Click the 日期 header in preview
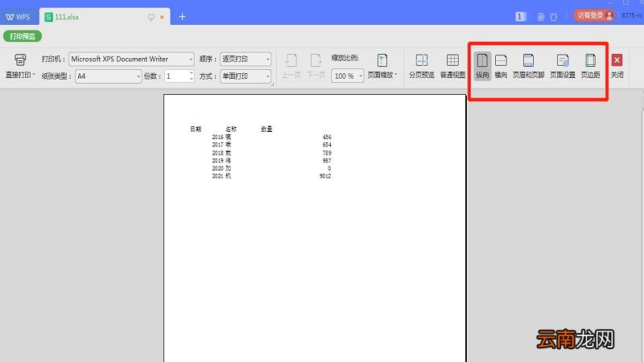Image resolution: width=644 pixels, height=362 pixels. [x=196, y=129]
